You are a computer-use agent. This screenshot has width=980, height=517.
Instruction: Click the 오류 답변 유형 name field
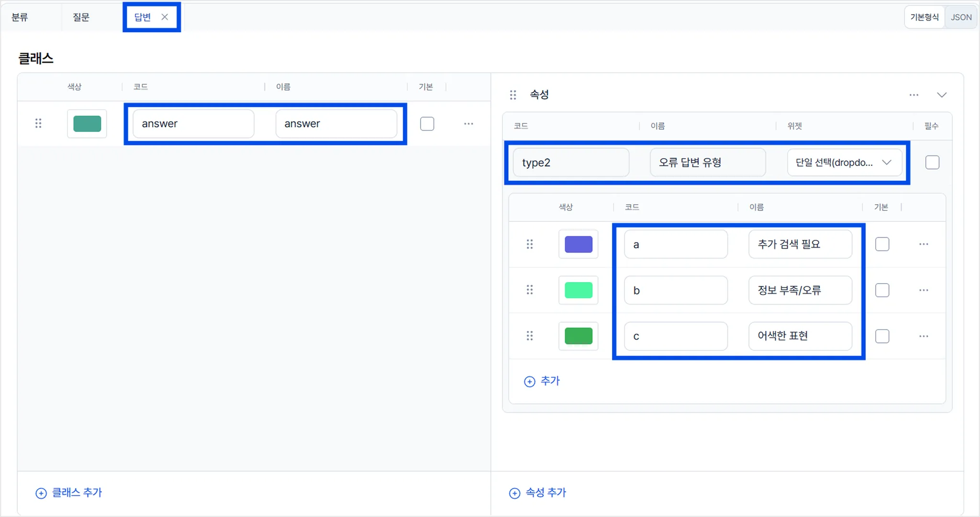pos(707,163)
